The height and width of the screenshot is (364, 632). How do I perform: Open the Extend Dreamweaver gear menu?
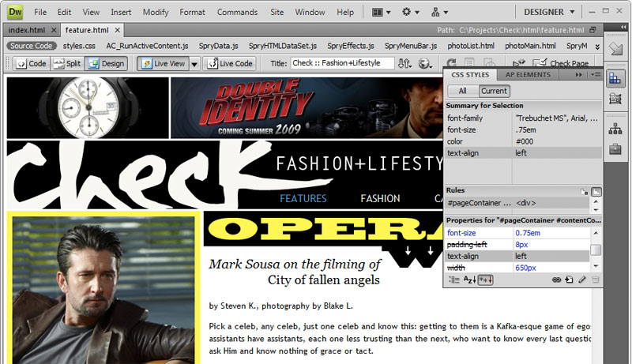tap(411, 13)
